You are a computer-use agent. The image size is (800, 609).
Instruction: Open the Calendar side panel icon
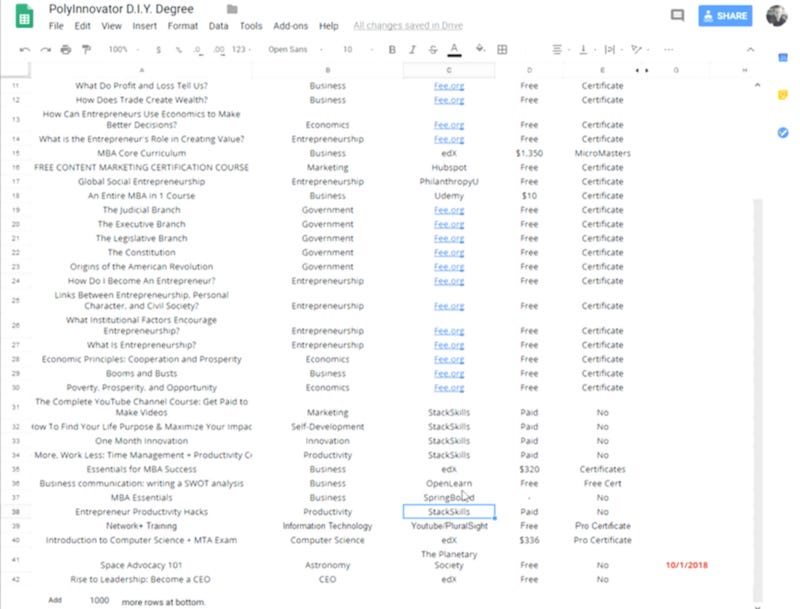point(783,58)
